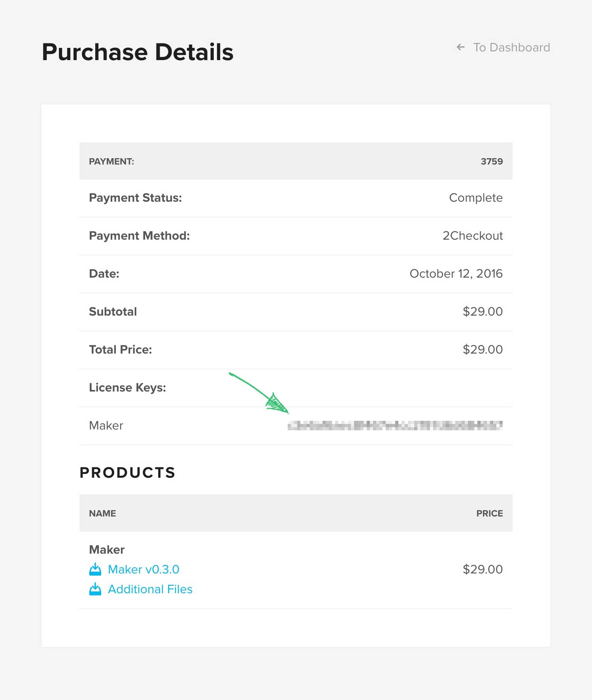592x700 pixels.
Task: Click the License Keys label
Action: point(127,388)
